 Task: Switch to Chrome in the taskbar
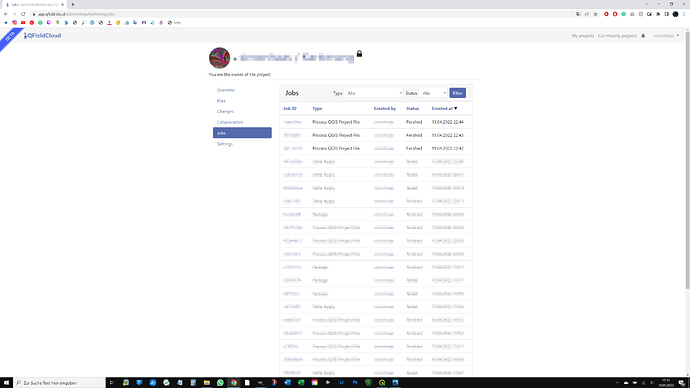click(x=234, y=383)
